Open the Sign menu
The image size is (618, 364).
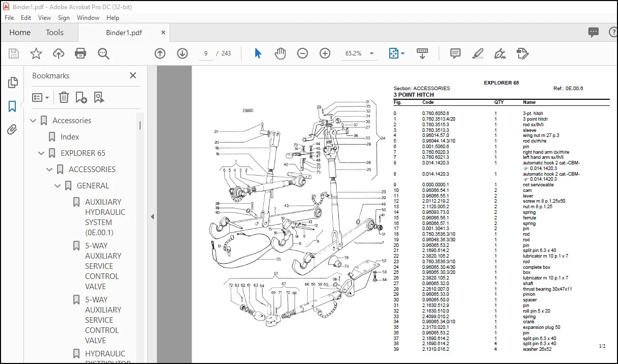64,17
